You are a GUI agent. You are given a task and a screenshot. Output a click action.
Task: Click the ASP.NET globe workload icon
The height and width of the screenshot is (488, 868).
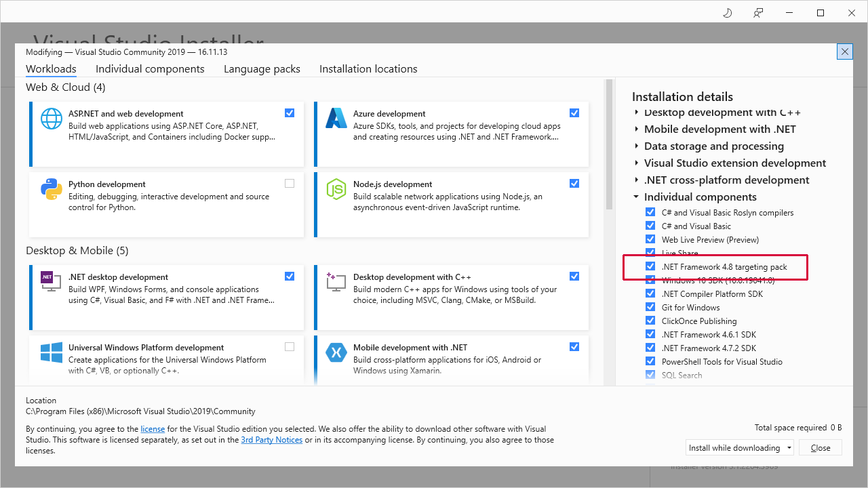pyautogui.click(x=52, y=119)
